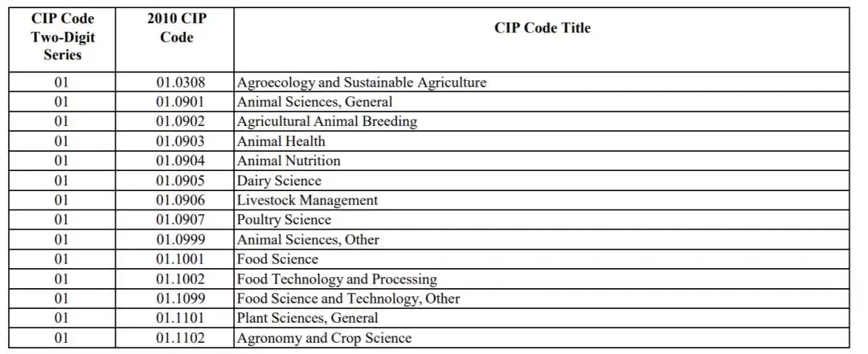Select code 01.0904 in the table
Viewport: 868px width, 354px height.
[x=180, y=161]
